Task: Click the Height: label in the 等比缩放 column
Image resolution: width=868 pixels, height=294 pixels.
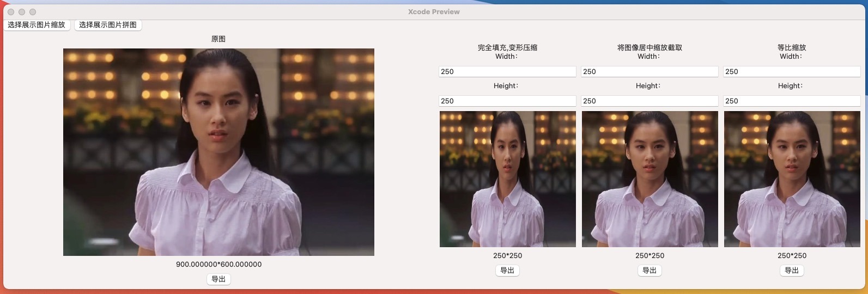Action: point(791,85)
